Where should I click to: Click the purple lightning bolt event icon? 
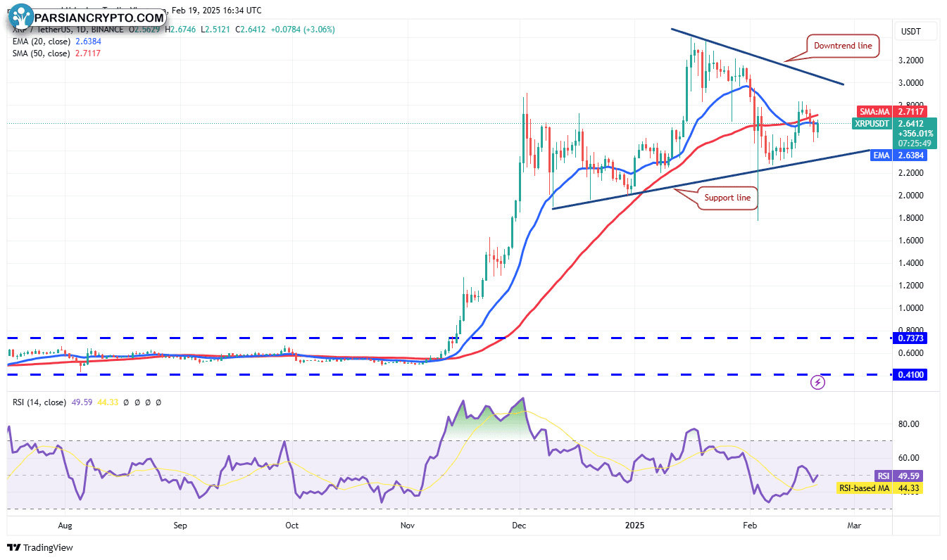818,382
